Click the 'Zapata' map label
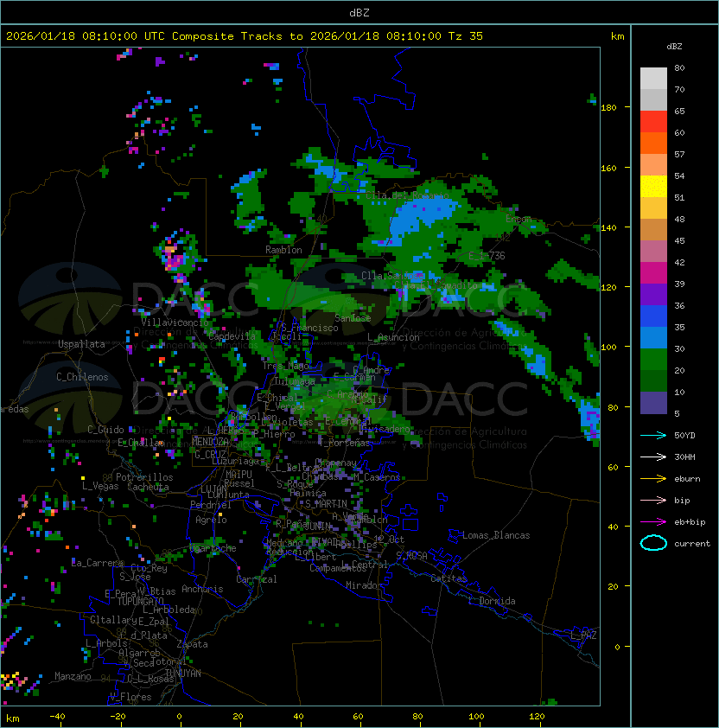Screen dimensions: 719x728 [x=192, y=644]
